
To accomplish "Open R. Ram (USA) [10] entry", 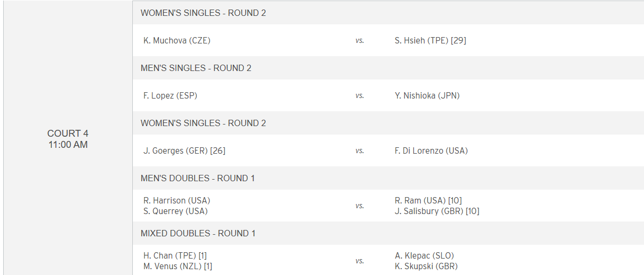I will click(429, 200).
